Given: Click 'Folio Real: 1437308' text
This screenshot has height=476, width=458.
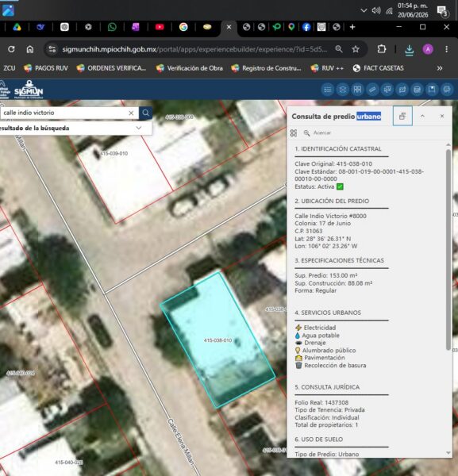Looking at the screenshot, I should coord(321,402).
